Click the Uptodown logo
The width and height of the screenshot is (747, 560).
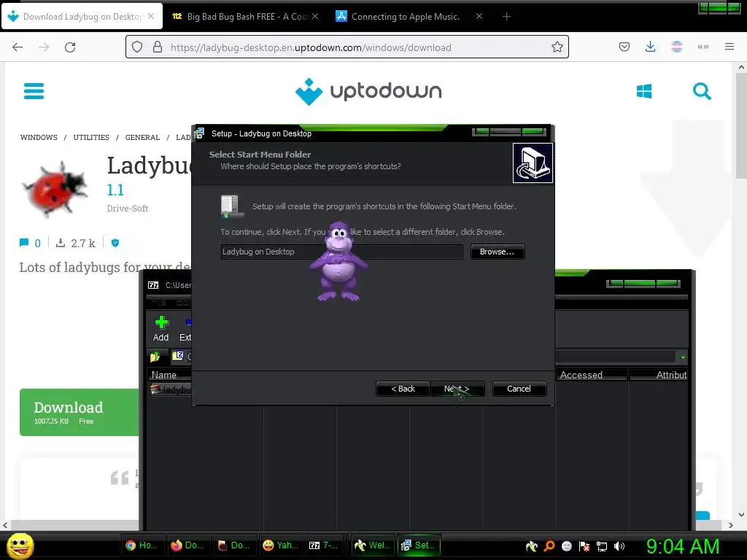368,91
